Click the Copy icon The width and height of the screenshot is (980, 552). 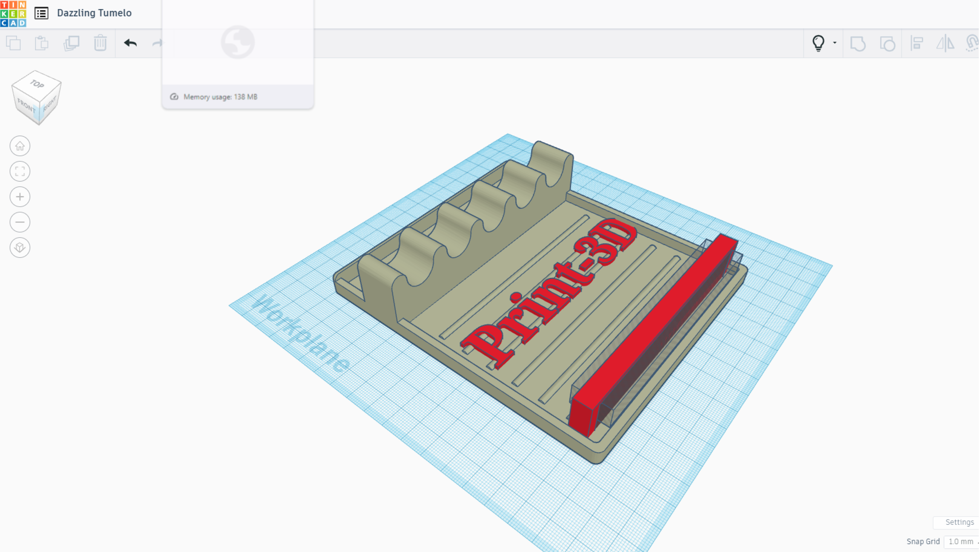[x=14, y=43]
